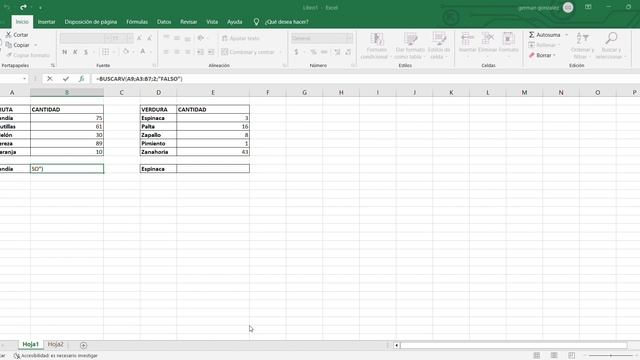Open Dar formato como tabla gallery
The height and width of the screenshot is (360, 640).
coord(409,46)
